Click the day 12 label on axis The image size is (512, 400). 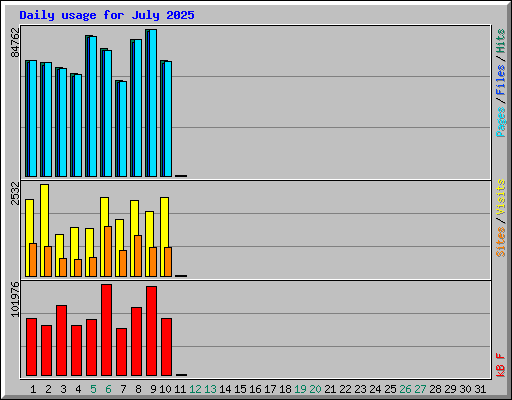pyautogui.click(x=195, y=389)
